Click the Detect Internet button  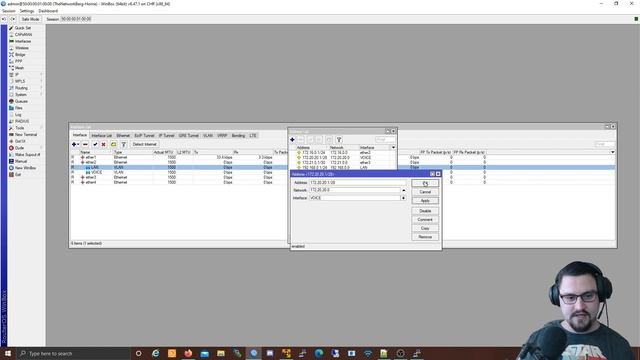point(144,144)
